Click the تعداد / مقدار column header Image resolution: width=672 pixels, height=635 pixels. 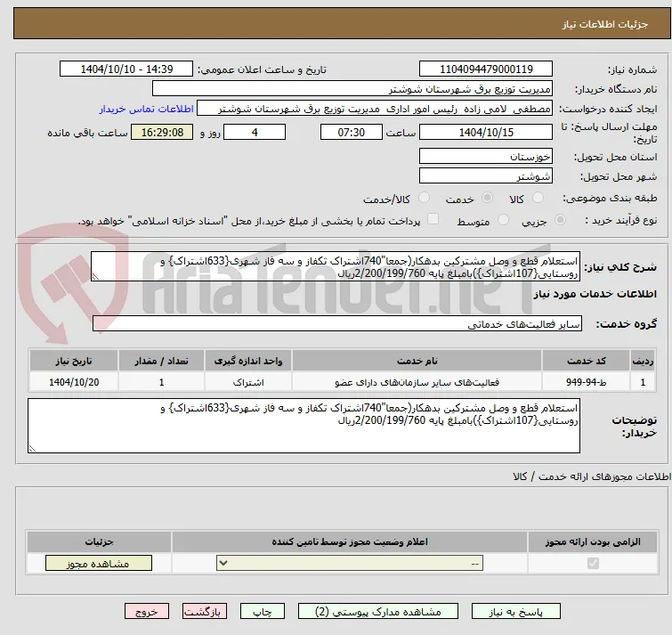tap(161, 361)
